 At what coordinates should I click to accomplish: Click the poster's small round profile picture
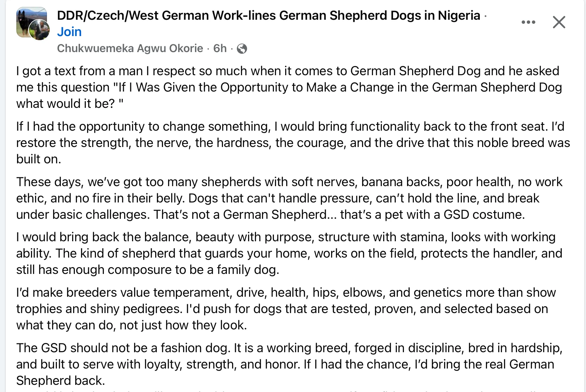pos(39,30)
